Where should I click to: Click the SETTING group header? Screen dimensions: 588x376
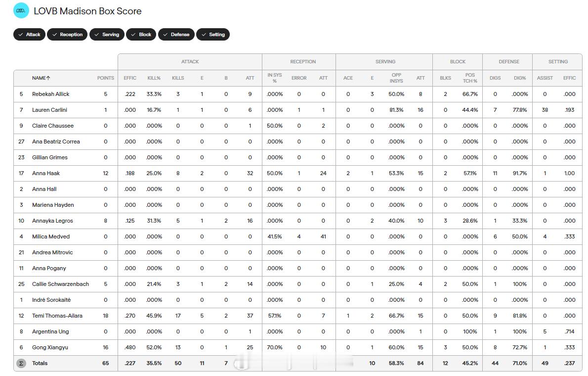558,62
